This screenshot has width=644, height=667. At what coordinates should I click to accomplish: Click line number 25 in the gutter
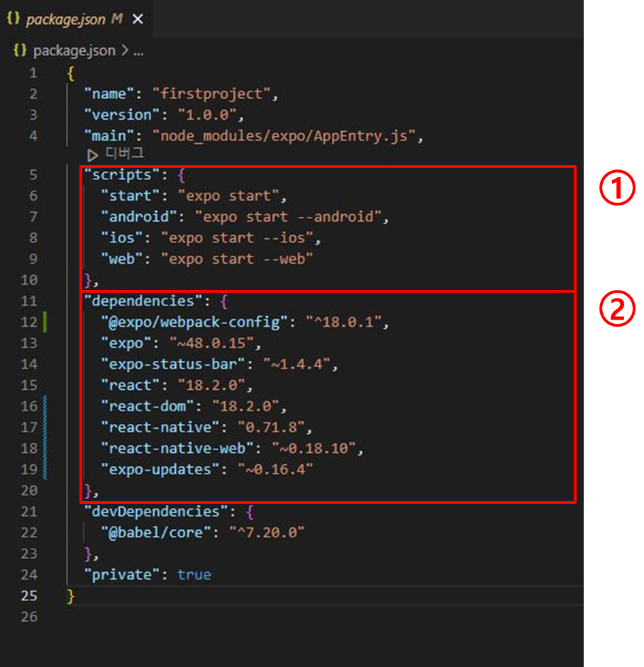29,595
